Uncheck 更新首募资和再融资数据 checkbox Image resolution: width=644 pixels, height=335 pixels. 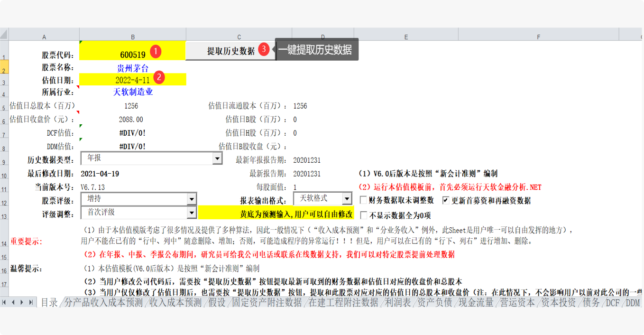(446, 200)
